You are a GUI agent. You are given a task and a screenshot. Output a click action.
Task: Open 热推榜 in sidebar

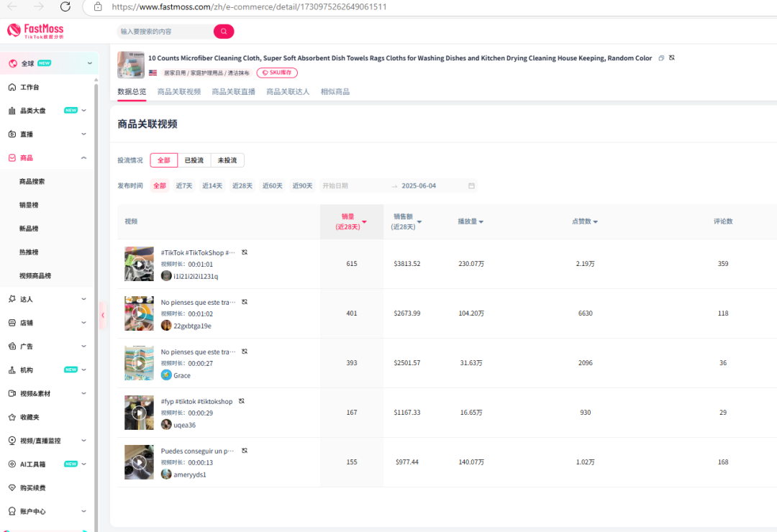[29, 252]
